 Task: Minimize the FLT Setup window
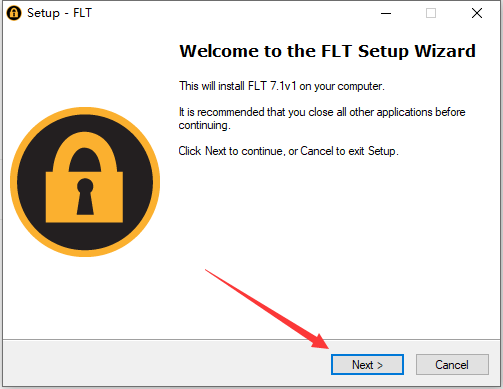point(386,13)
